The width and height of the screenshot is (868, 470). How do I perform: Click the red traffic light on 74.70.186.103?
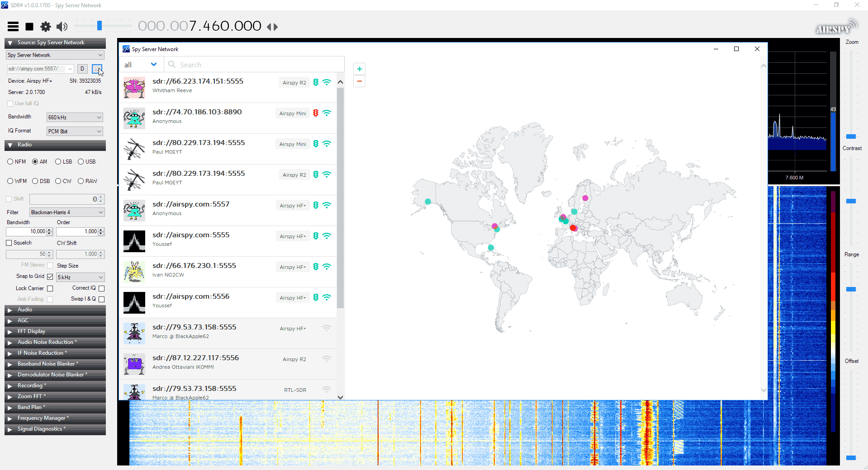[x=316, y=113]
